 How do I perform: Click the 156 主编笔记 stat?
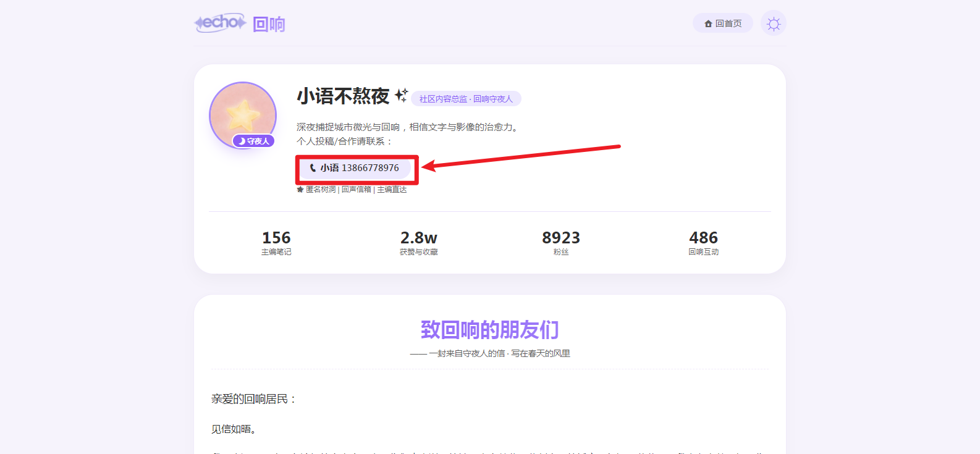[x=276, y=243]
